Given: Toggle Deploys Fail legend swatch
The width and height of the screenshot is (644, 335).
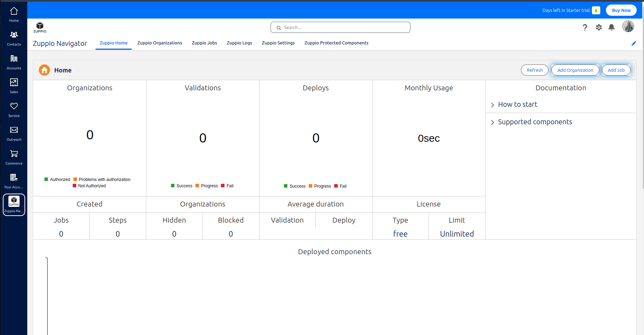Looking at the screenshot, I should tap(336, 186).
